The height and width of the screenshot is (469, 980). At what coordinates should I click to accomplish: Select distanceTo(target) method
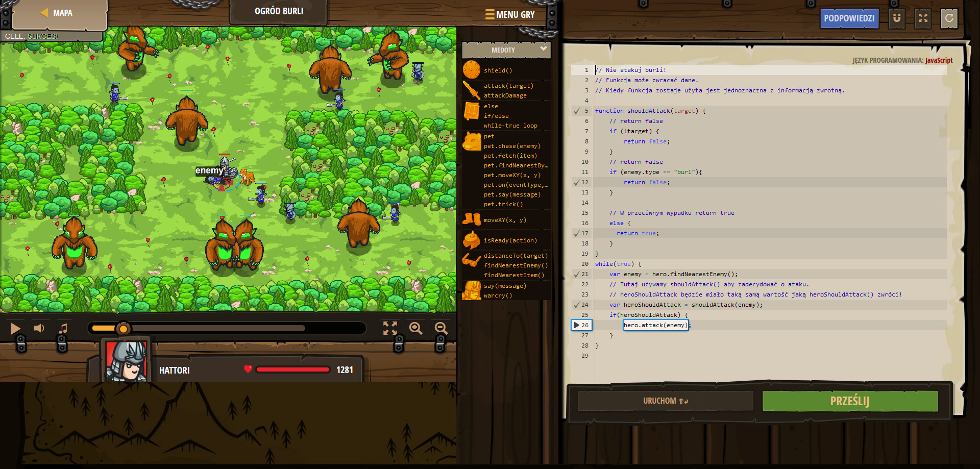pos(516,256)
